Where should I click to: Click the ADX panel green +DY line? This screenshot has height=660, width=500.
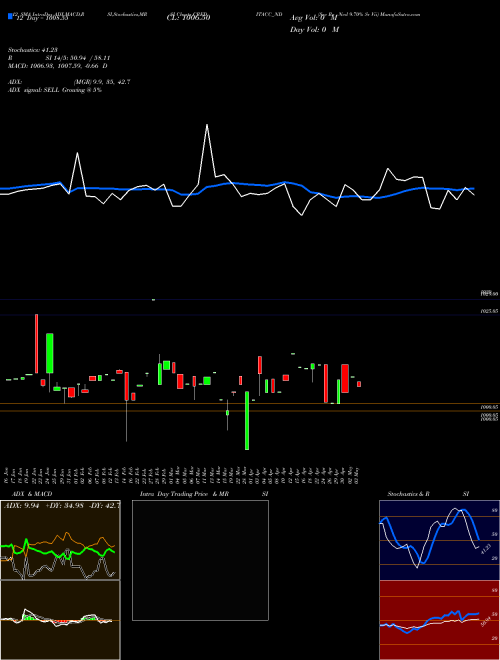pyautogui.click(x=59, y=551)
